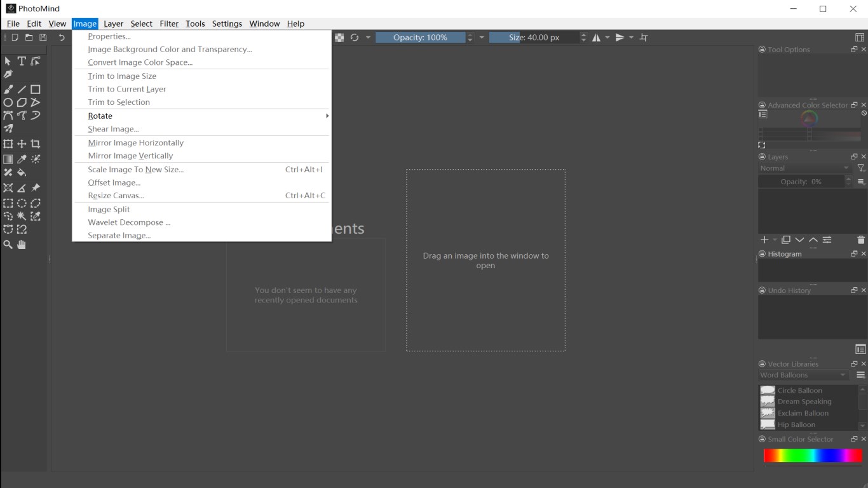This screenshot has width=868, height=488.
Task: Choose Resize Canvas from the Image menu
Action: pos(116,195)
